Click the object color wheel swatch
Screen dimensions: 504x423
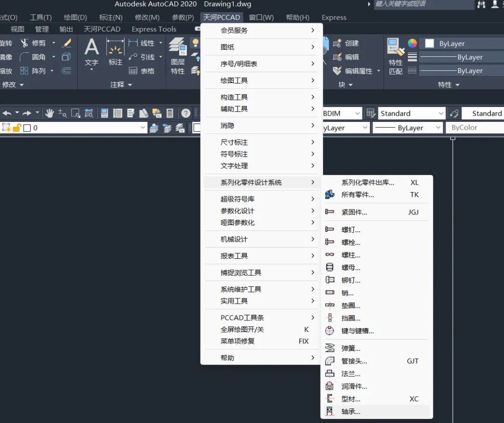point(412,43)
